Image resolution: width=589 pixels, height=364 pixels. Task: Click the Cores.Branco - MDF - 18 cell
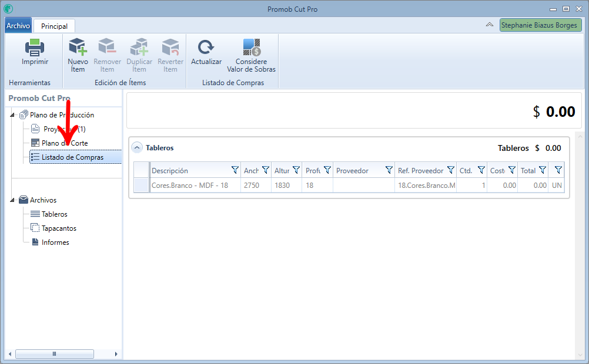pos(195,185)
